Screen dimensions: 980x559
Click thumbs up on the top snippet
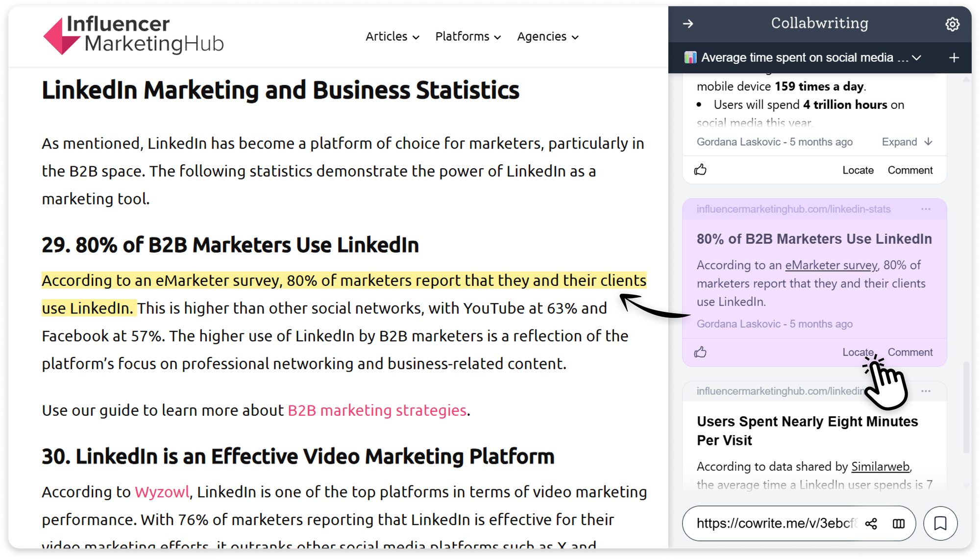click(x=700, y=170)
